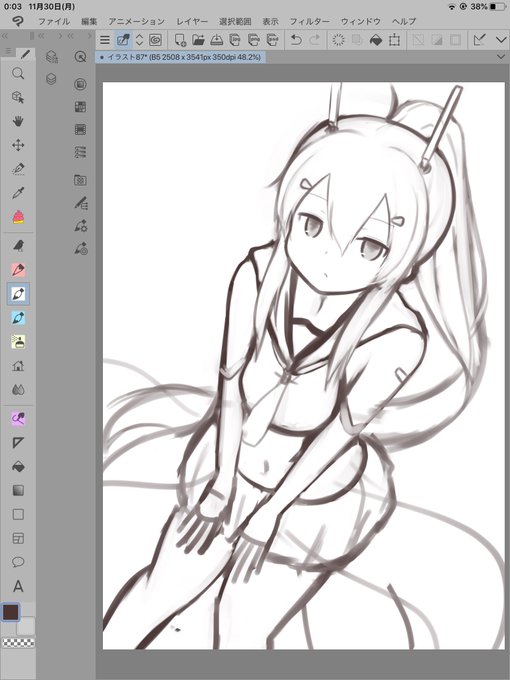Open the ファイル menu
The width and height of the screenshot is (510, 680).
click(54, 21)
